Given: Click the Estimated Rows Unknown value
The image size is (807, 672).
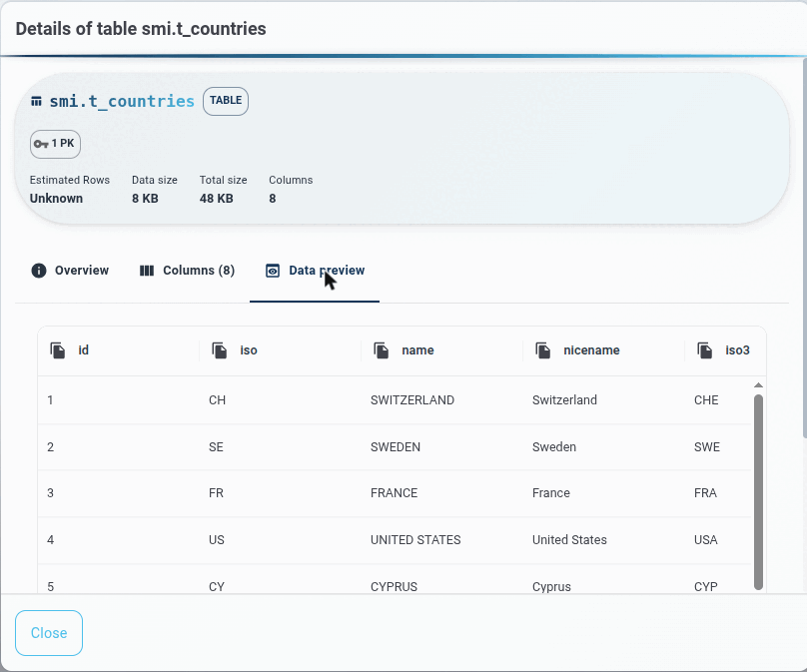Looking at the screenshot, I should click(x=56, y=199).
